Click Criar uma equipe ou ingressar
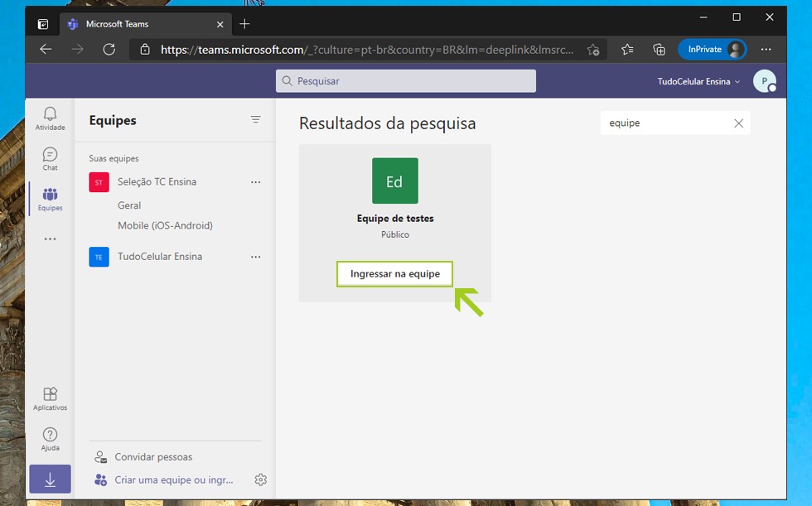Viewport: 812px width, 506px height. [173, 479]
